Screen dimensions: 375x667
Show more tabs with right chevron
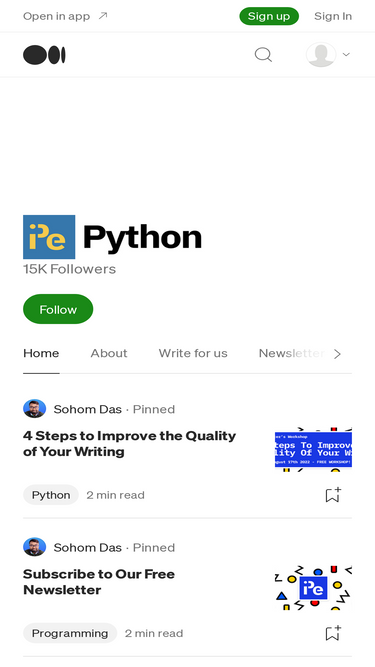point(337,354)
